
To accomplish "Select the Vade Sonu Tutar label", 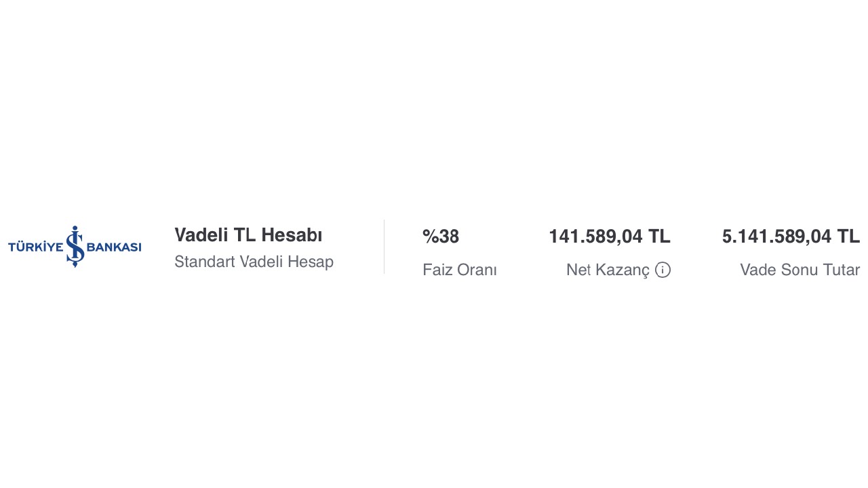I will 800,270.
